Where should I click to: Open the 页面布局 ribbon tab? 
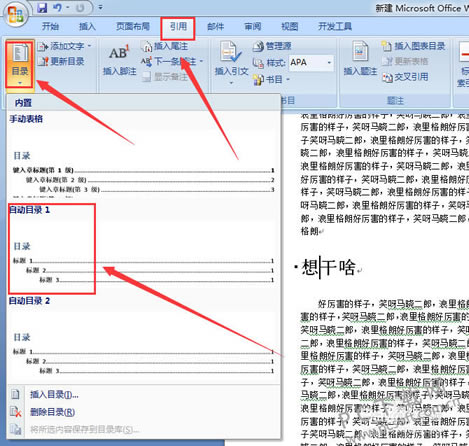click(x=133, y=26)
